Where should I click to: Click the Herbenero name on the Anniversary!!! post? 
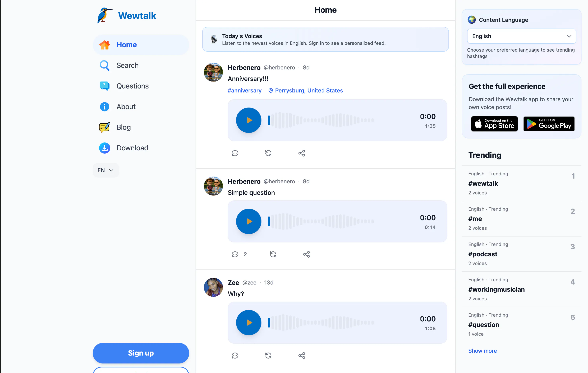click(244, 68)
